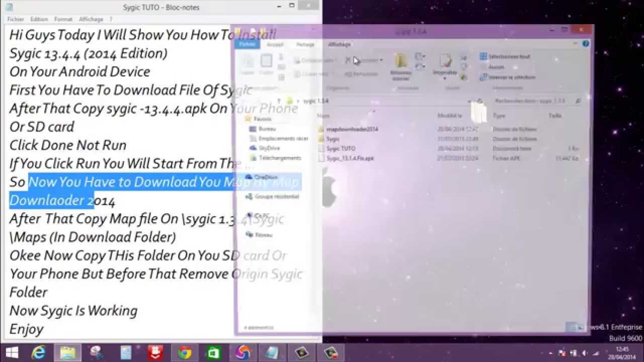Screen dimensions: 644x362
Task: Sort files by the Nom column header
Action: pos(324,116)
